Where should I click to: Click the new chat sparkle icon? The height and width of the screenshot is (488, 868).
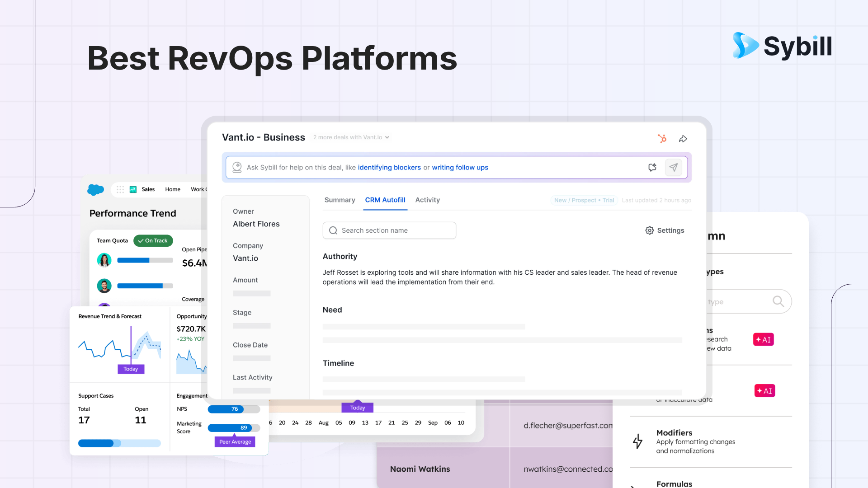[652, 167]
